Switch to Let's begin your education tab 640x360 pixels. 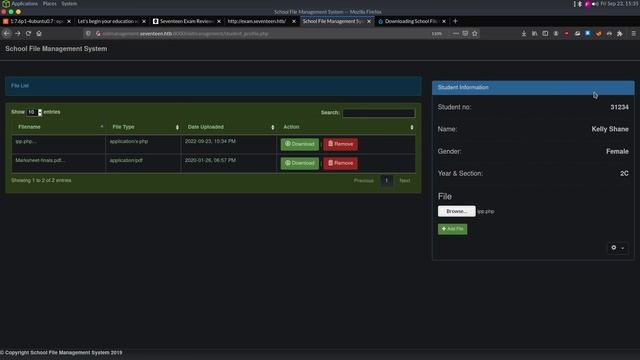(108, 21)
